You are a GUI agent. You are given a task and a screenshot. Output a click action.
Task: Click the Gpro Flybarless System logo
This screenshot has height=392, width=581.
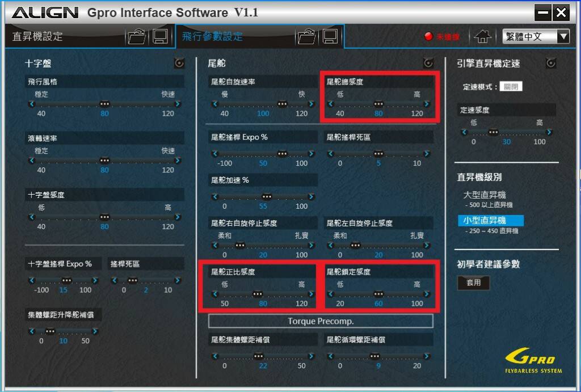533,360
